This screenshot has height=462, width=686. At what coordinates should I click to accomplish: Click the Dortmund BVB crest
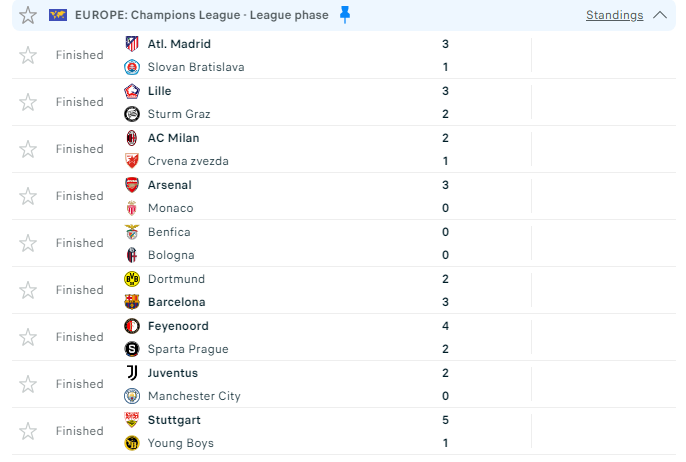tap(132, 279)
